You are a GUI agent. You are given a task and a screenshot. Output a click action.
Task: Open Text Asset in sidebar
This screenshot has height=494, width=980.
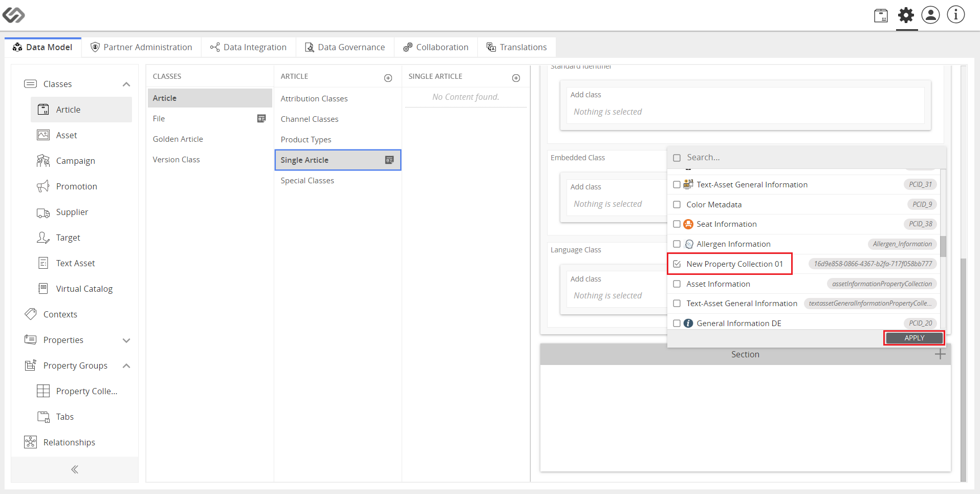(82, 263)
